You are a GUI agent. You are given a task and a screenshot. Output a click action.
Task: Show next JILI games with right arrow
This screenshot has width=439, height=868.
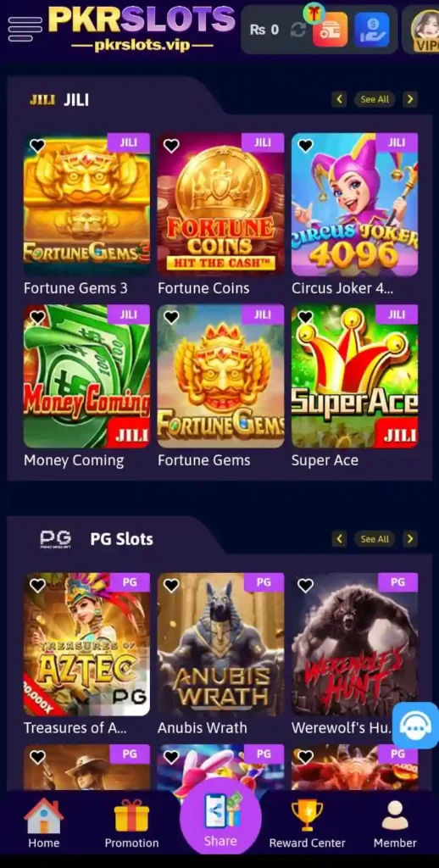410,100
